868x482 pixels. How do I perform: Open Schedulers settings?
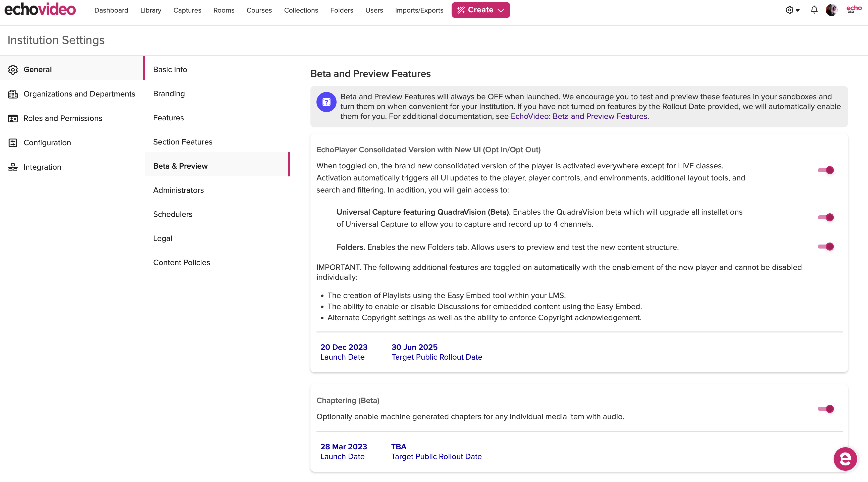(x=217, y=214)
